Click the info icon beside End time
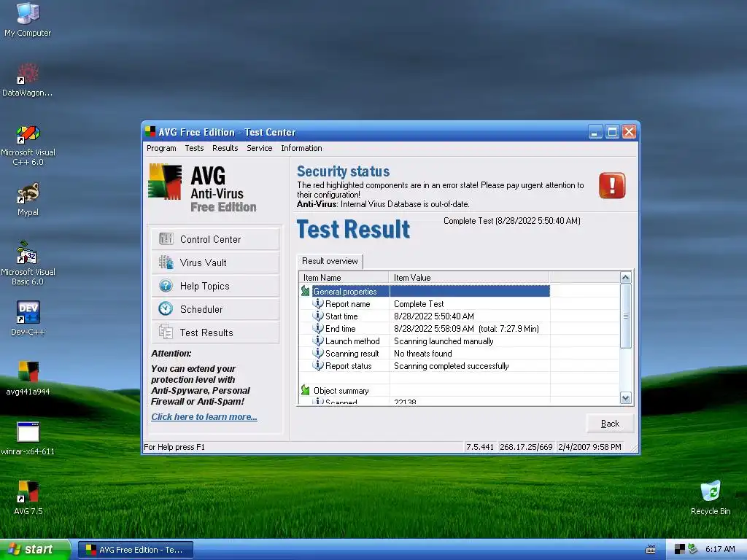 [x=318, y=328]
